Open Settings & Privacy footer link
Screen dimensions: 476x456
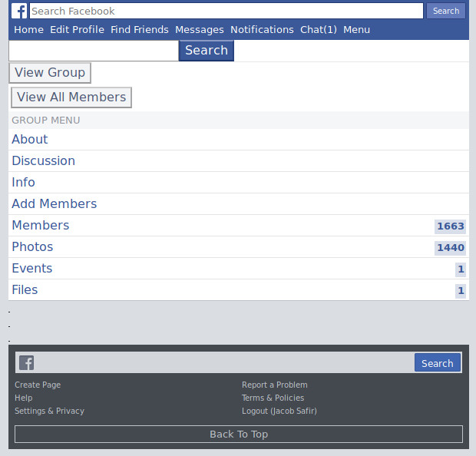click(x=49, y=411)
